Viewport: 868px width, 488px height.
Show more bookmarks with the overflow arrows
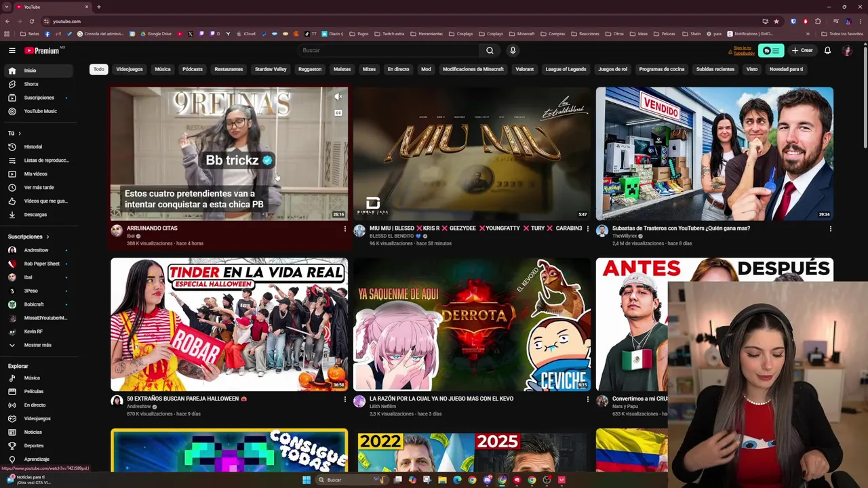coord(808,34)
